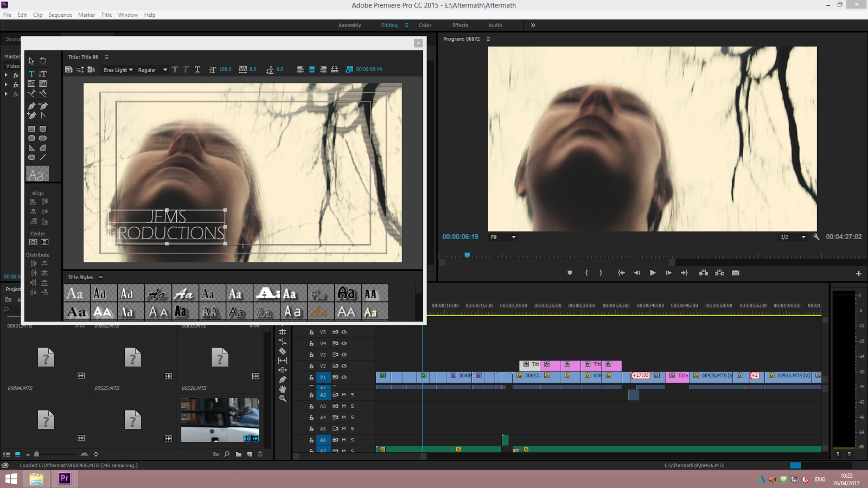Open Editing workspace menu icon
868x488 pixels.
[x=406, y=25]
